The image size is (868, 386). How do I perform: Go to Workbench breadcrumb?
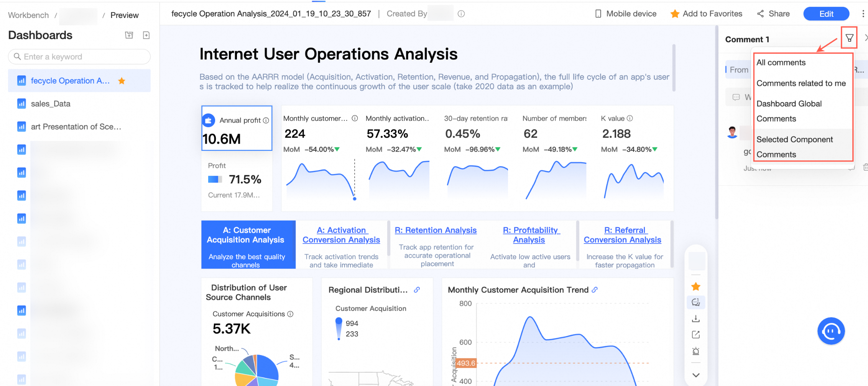pos(28,15)
